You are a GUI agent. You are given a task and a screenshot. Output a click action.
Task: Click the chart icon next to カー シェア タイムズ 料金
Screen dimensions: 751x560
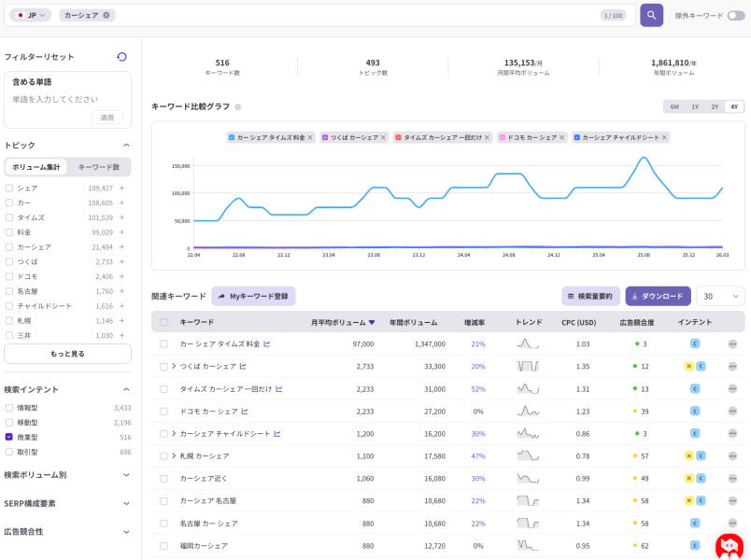267,343
